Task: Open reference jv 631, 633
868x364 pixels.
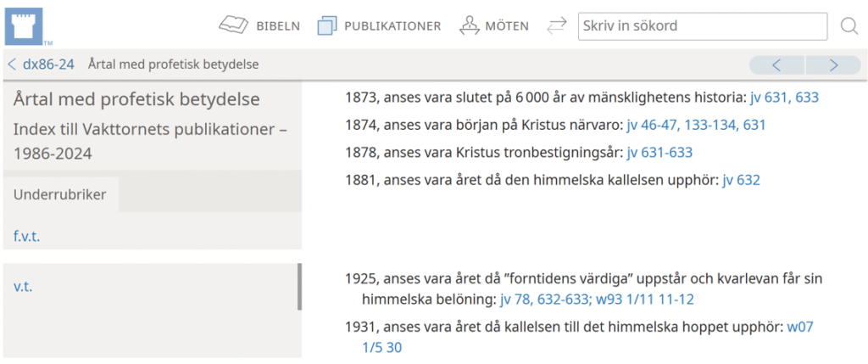Action: [x=784, y=98]
